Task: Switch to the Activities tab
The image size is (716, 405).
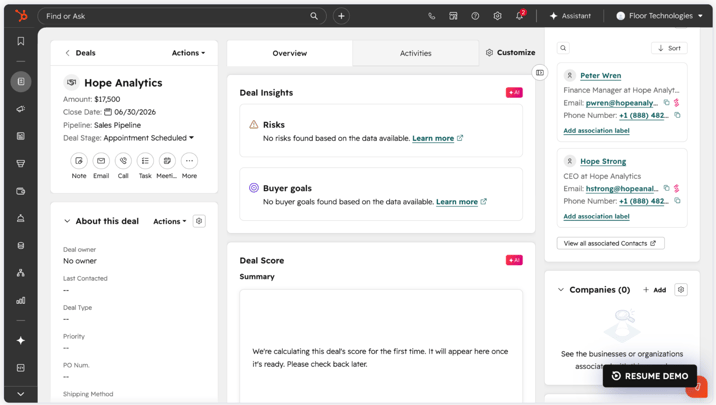Action: 416,53
